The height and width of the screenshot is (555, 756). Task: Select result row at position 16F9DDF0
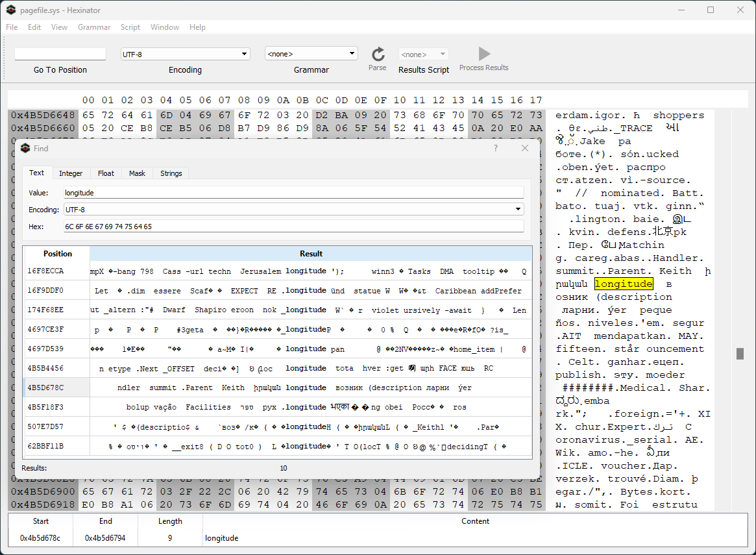click(x=278, y=290)
